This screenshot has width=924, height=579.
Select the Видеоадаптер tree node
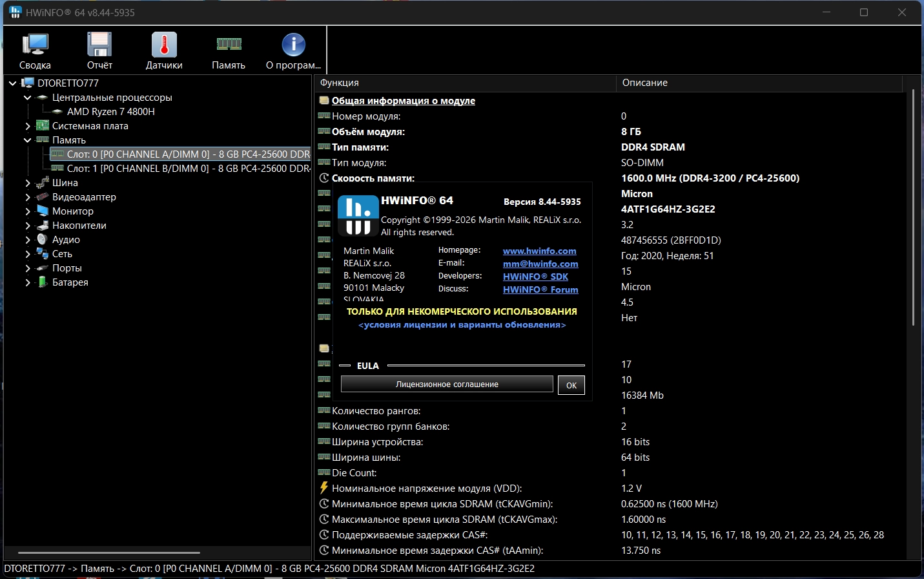coord(84,197)
